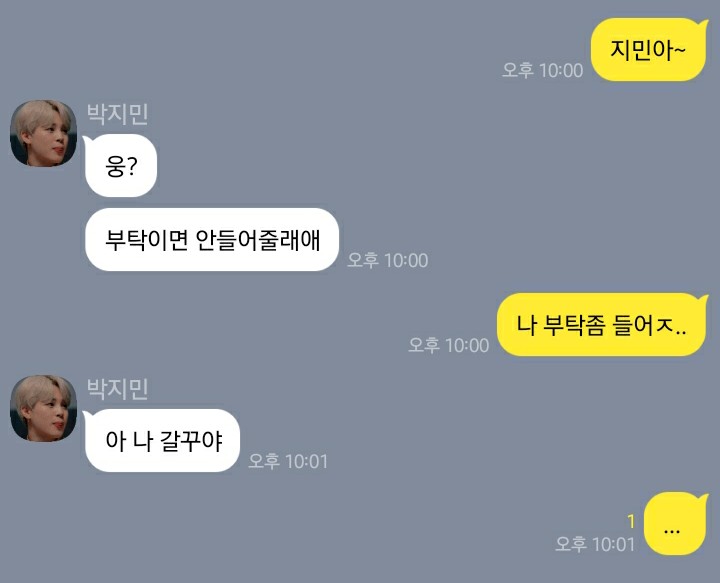This screenshot has width=720, height=583.
Task: Click the first 박지민 sender name
Action: point(118,114)
